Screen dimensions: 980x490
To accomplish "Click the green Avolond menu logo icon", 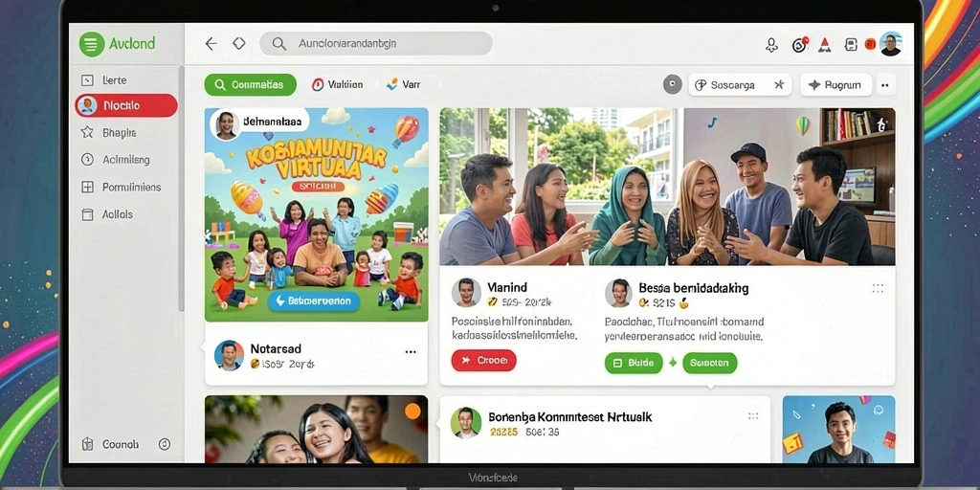I will [91, 44].
